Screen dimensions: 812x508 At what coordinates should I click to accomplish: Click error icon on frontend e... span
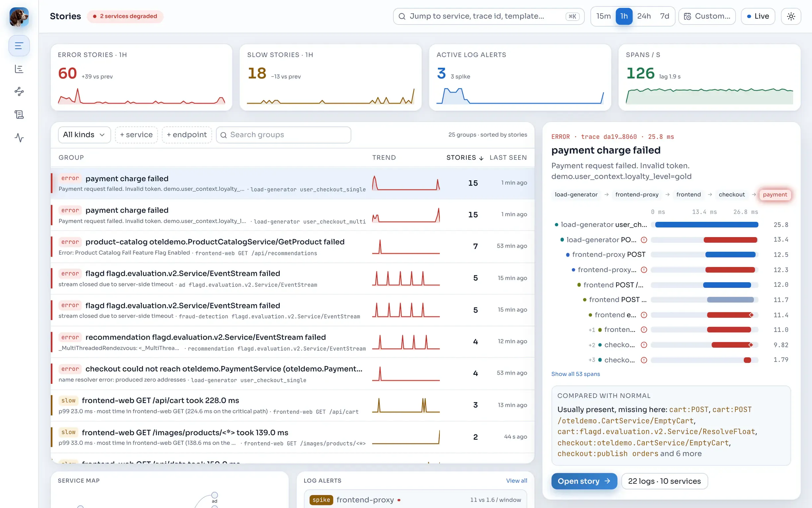(x=643, y=315)
